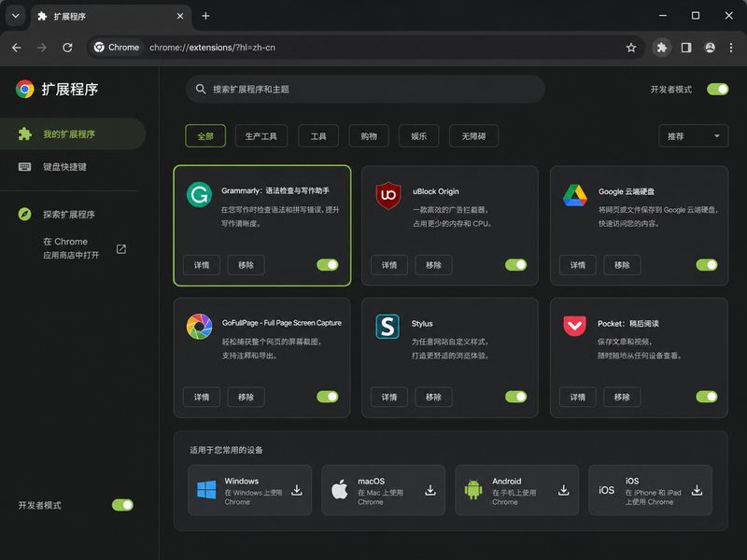
Task: Click the Chrome logo beside 扩展程序 title
Action: coord(25,89)
